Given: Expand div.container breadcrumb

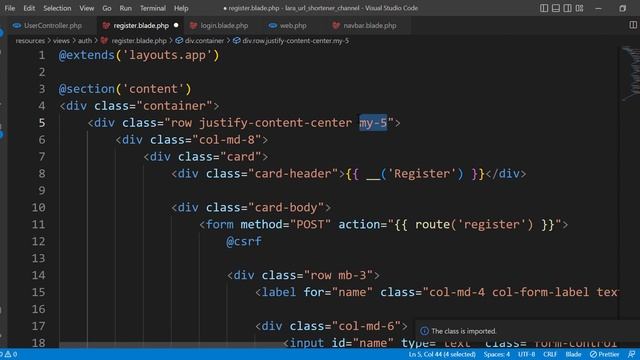Looking at the screenshot, I should [x=204, y=40].
